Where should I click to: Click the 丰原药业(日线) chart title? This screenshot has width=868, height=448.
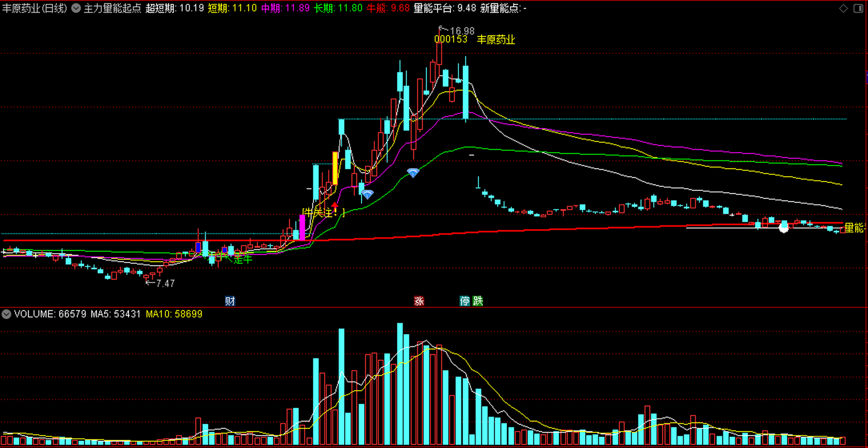(x=34, y=8)
